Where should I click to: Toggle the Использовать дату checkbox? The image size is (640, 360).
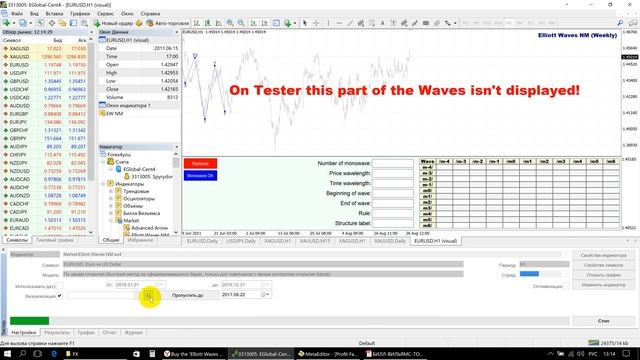(x=60, y=286)
